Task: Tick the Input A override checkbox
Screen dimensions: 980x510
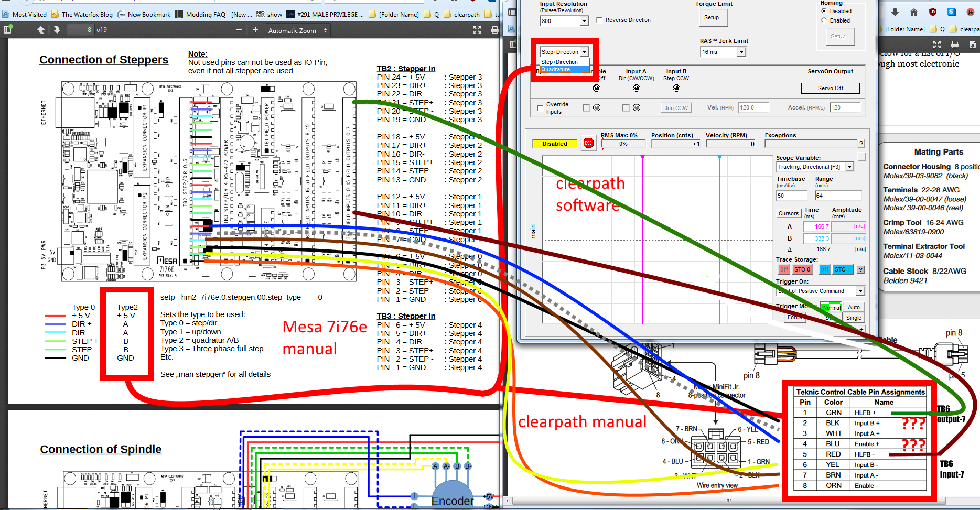Action: [x=626, y=107]
